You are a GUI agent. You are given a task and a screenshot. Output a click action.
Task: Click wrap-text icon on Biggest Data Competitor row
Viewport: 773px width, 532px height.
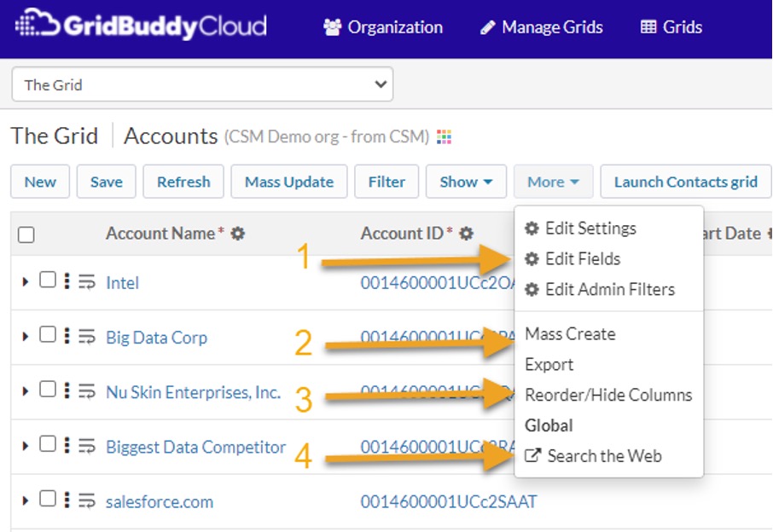87,446
